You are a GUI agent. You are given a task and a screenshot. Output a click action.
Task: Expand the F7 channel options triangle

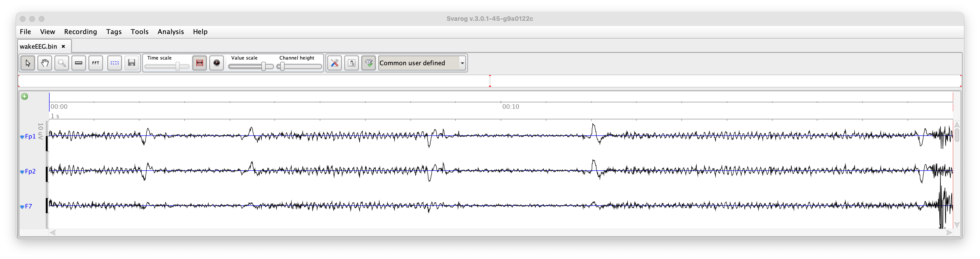pos(22,207)
